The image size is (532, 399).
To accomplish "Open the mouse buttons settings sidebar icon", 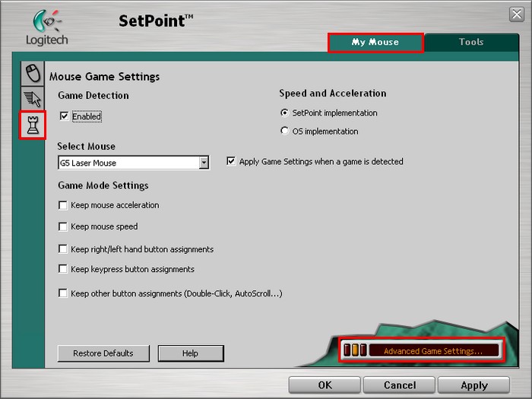I will (x=33, y=73).
